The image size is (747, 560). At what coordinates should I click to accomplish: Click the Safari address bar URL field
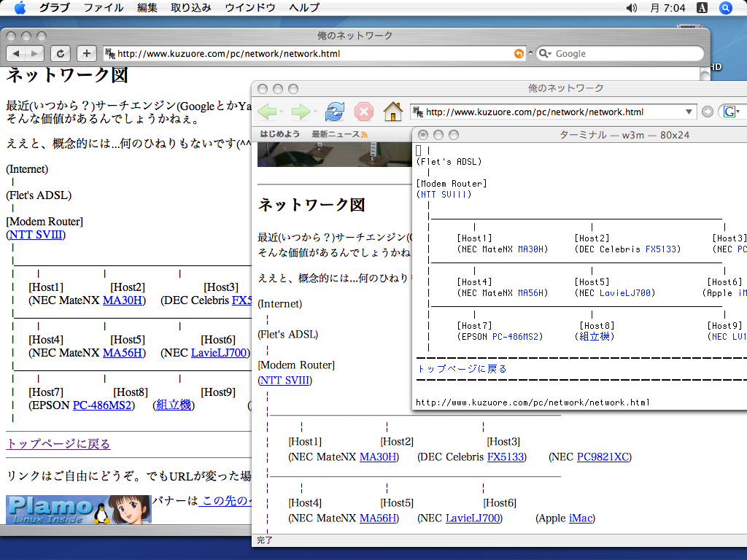click(314, 53)
